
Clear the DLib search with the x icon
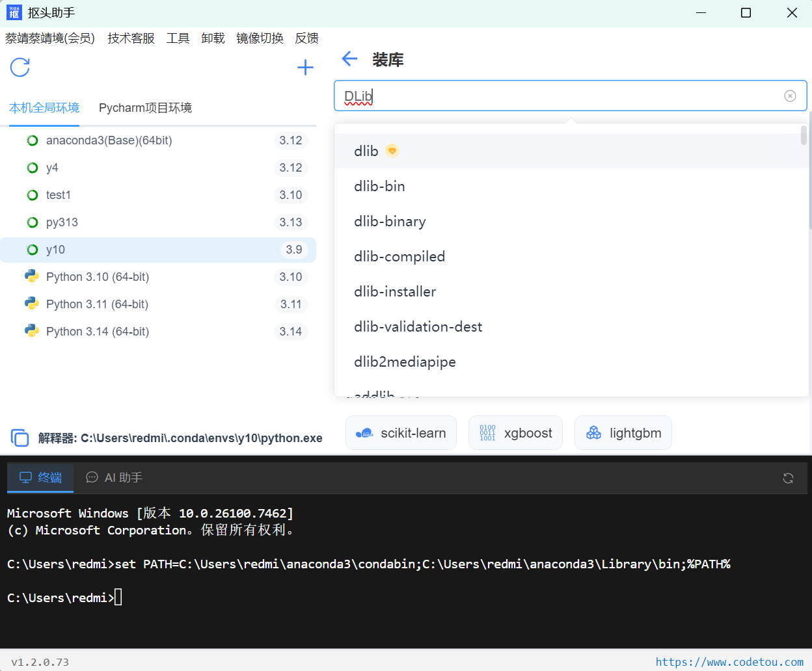790,96
